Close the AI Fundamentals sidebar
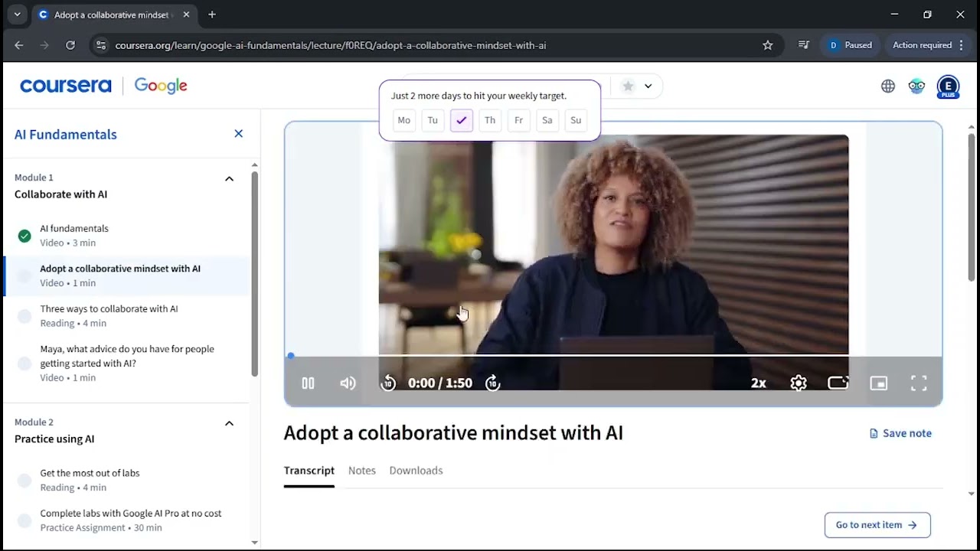Viewport: 980px width, 551px height. click(238, 134)
